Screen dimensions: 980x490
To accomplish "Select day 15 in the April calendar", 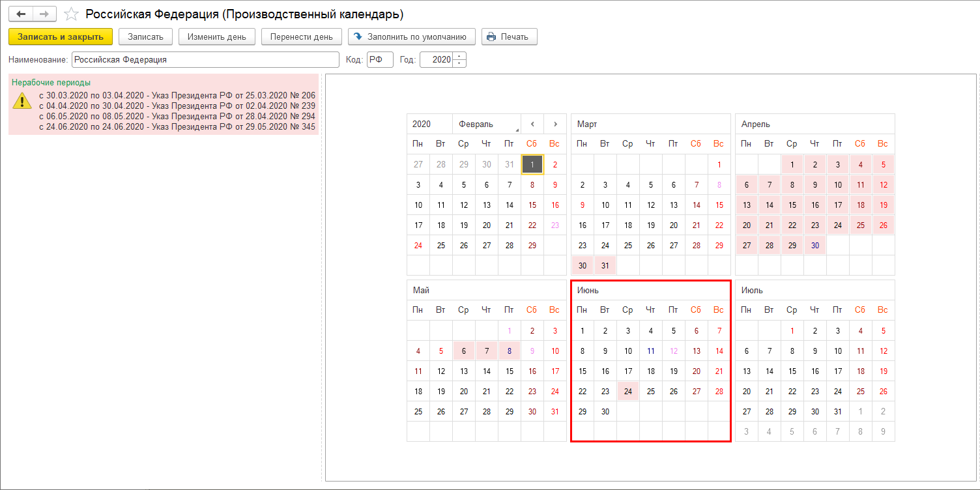I will click(x=792, y=205).
